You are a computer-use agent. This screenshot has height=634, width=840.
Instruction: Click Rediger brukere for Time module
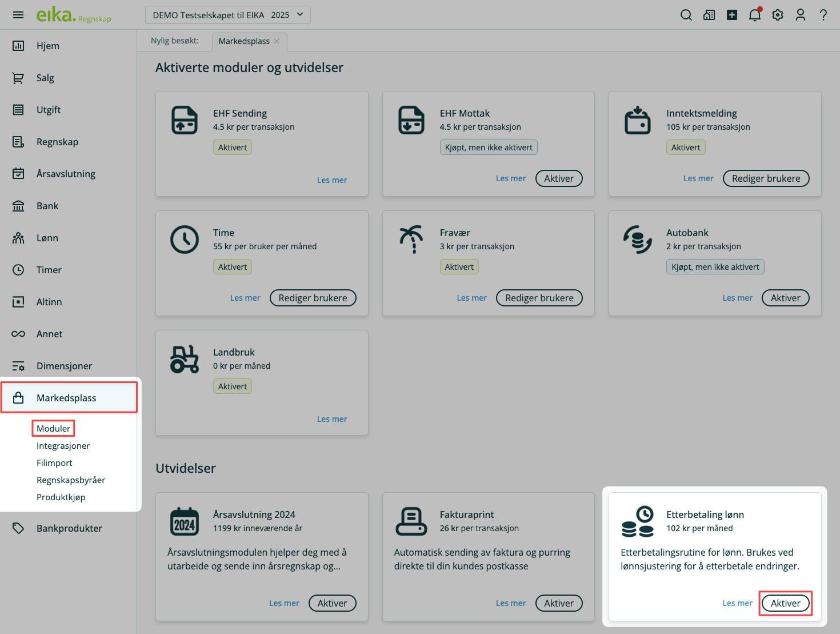313,298
